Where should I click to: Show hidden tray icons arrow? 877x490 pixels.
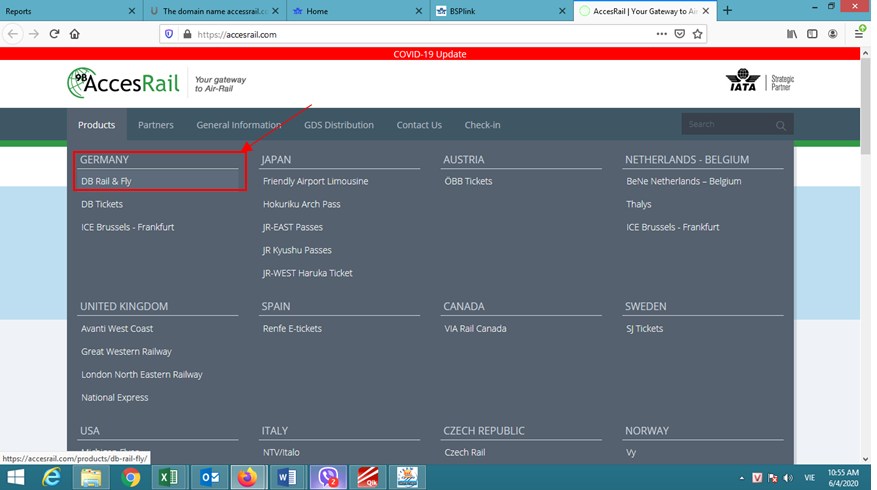pos(742,478)
